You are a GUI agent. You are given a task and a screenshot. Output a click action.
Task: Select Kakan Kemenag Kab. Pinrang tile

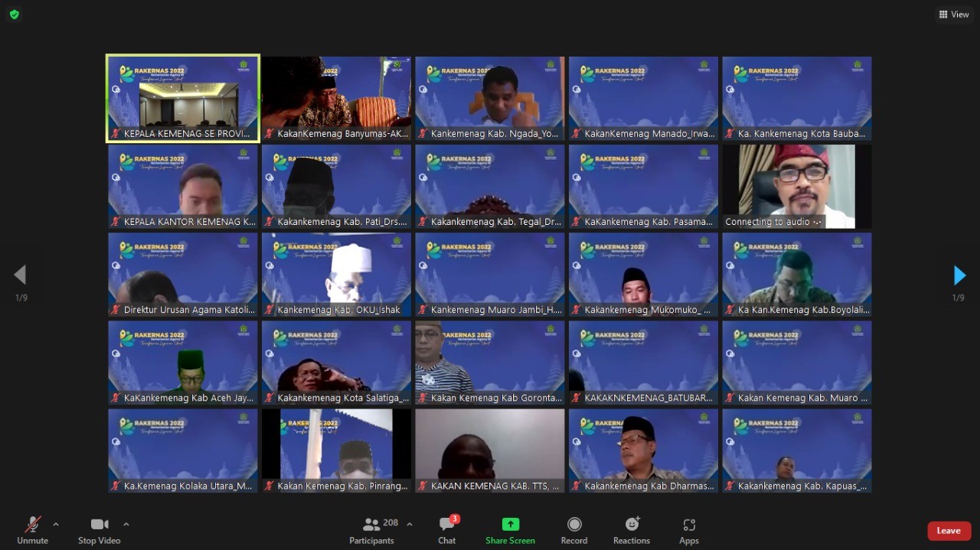pyautogui.click(x=337, y=451)
